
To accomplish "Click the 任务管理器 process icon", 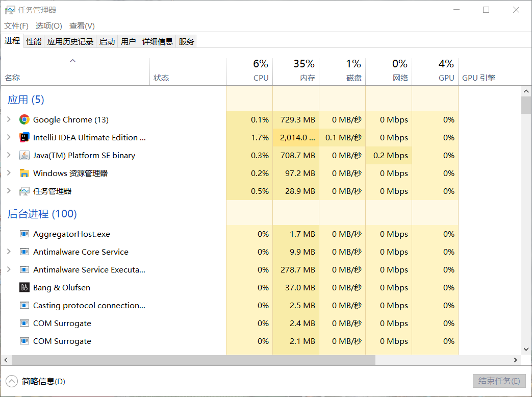I will [x=24, y=191].
